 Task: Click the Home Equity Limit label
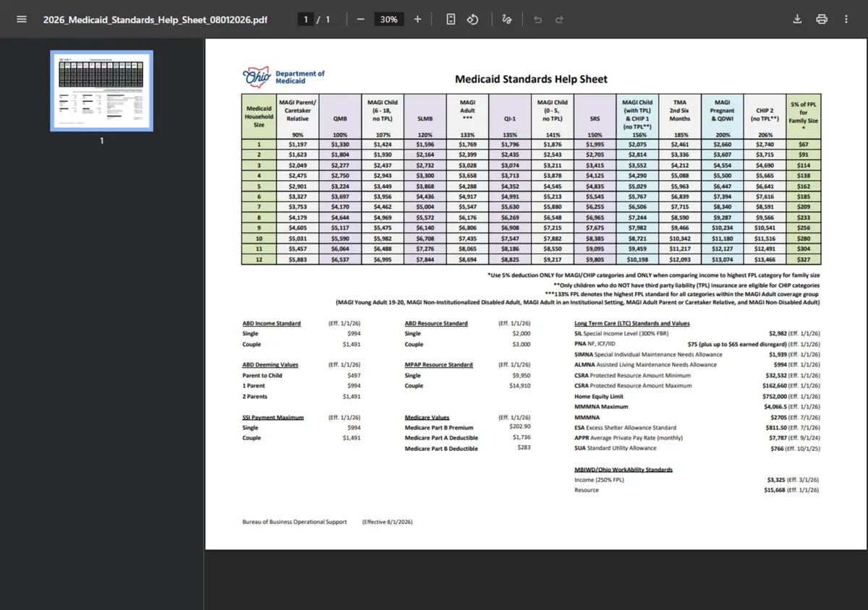pyautogui.click(x=598, y=396)
